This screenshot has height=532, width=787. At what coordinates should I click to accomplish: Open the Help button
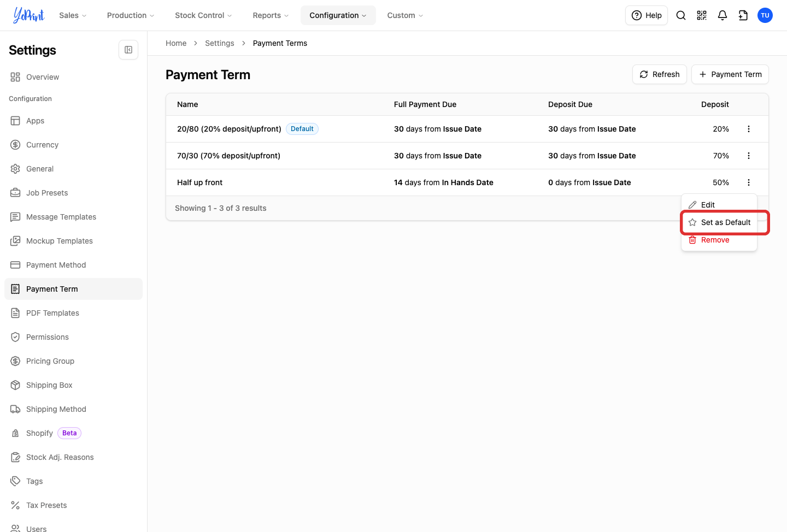coord(647,15)
